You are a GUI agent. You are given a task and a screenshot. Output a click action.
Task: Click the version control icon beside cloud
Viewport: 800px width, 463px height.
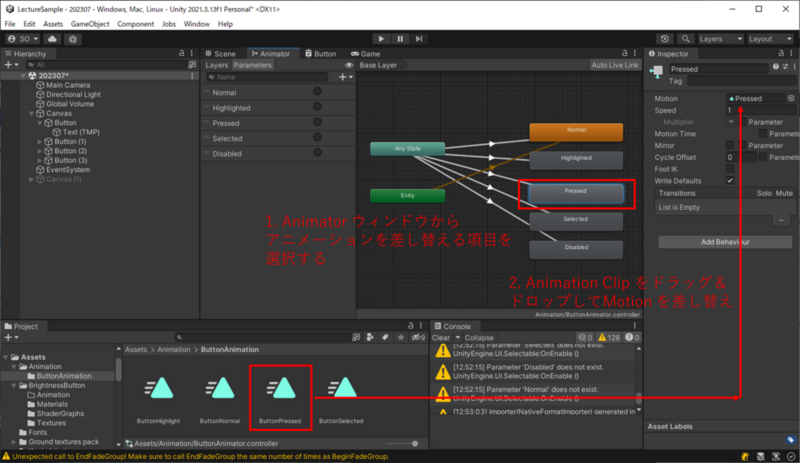click(72, 39)
